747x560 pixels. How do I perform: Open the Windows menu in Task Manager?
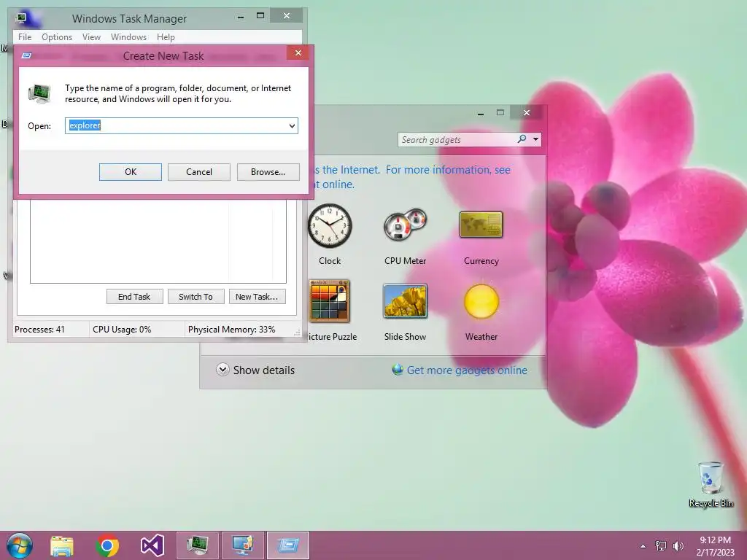[x=128, y=36]
